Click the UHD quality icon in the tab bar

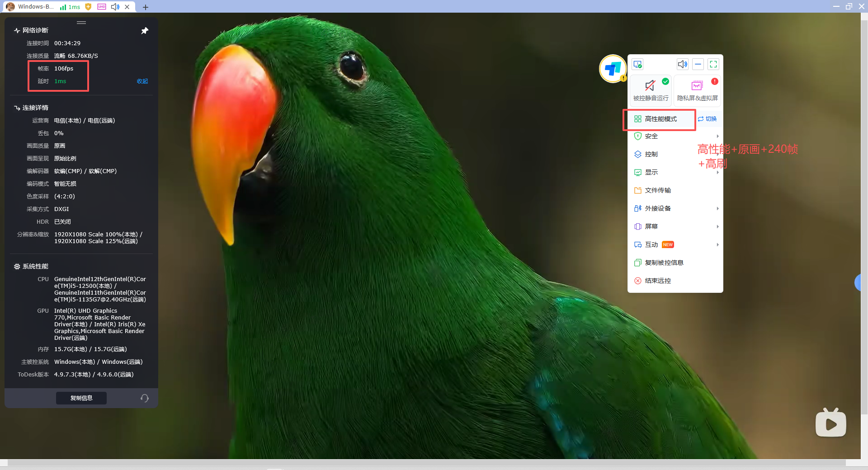coord(102,7)
